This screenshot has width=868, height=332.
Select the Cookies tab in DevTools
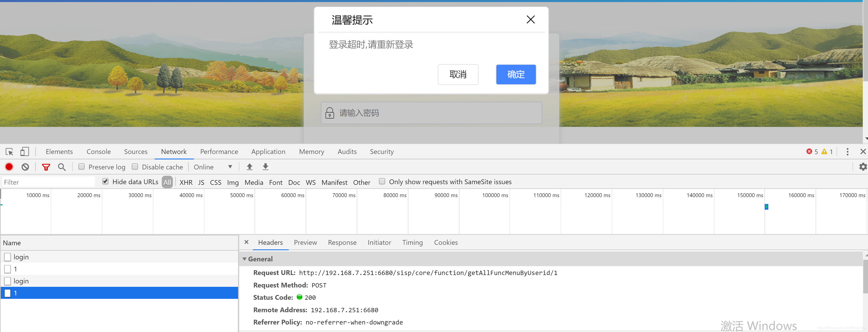point(446,242)
